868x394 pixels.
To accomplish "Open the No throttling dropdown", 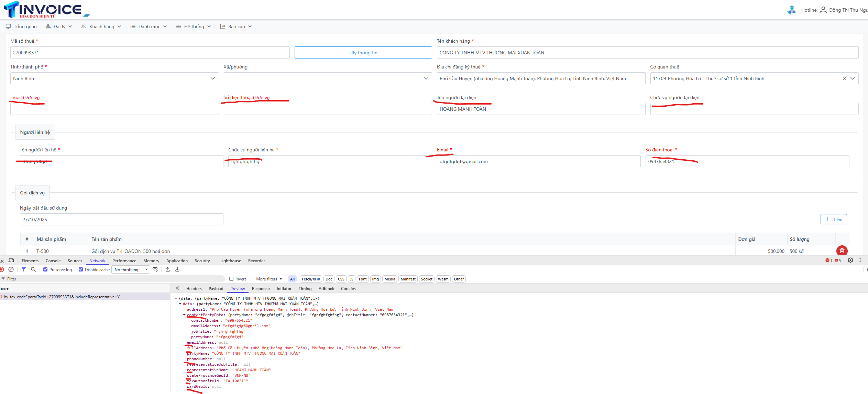I will click(x=131, y=270).
